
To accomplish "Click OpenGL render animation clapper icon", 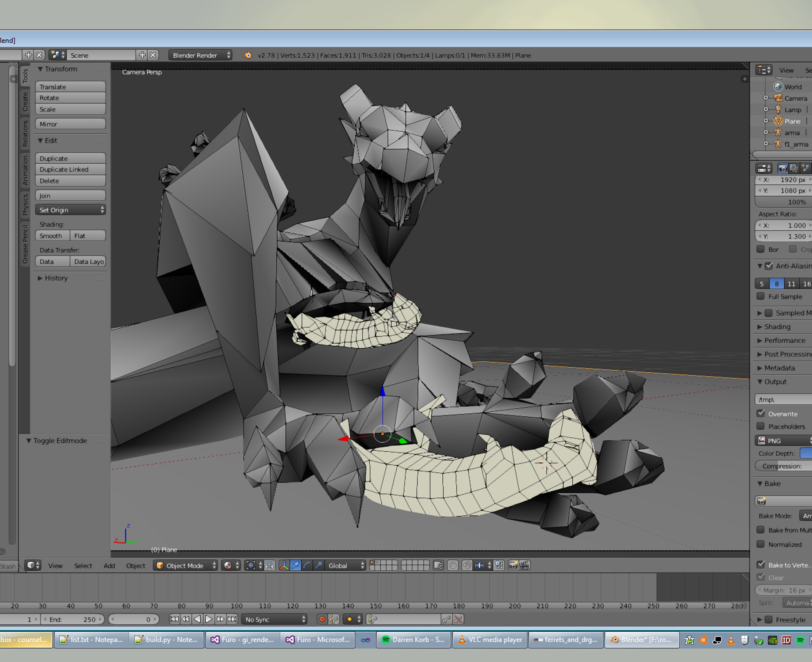I will tap(525, 565).
